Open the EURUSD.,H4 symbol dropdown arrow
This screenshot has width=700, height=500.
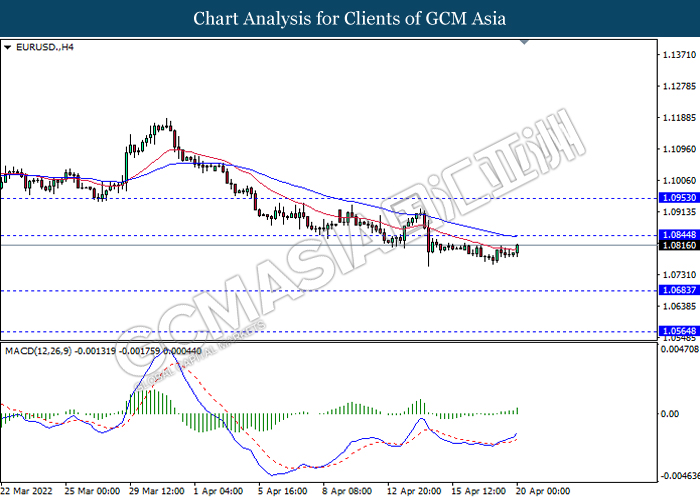pyautogui.click(x=7, y=47)
